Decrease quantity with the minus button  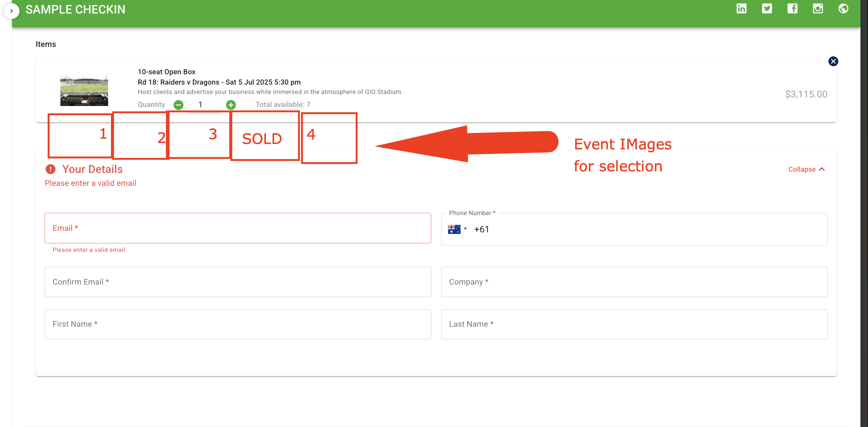178,105
